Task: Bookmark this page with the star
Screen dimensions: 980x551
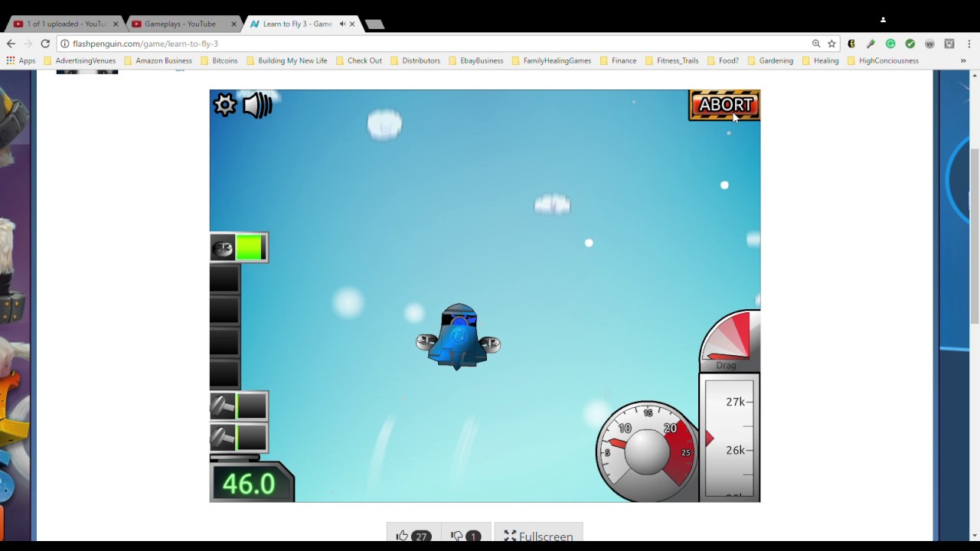Action: (831, 44)
